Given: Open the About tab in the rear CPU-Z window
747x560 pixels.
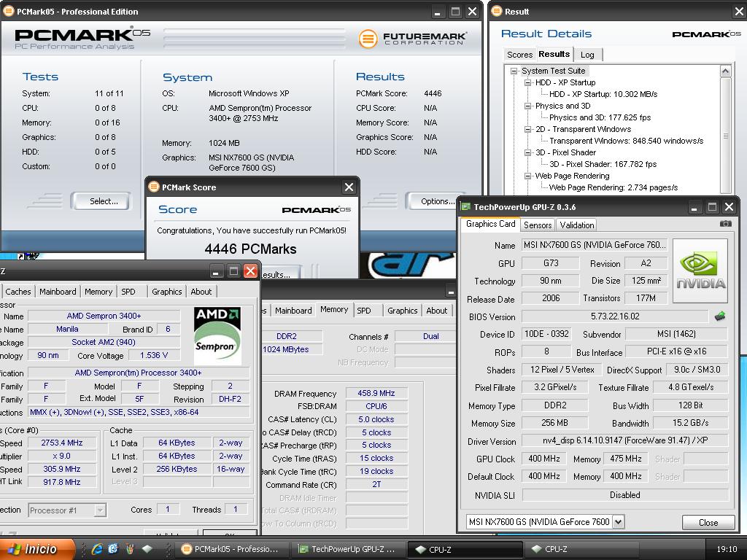Looking at the screenshot, I should tap(436, 311).
